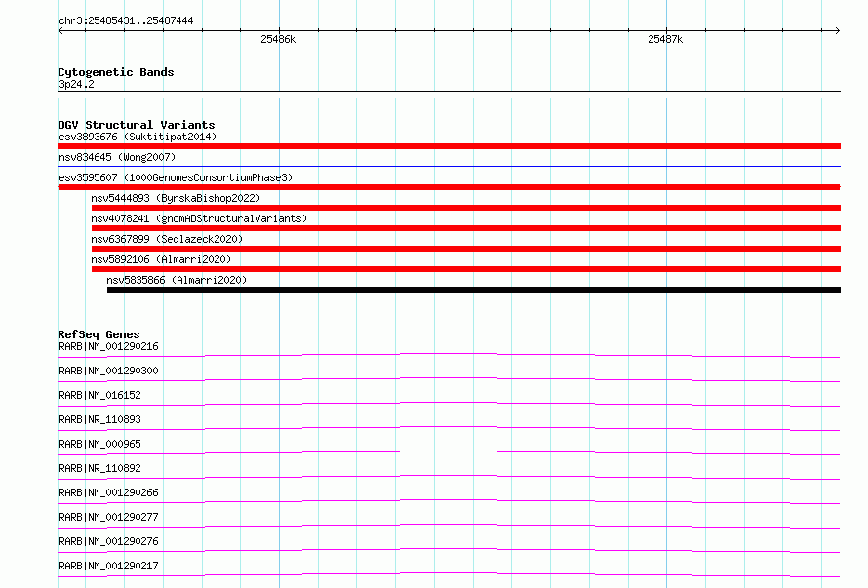The width and height of the screenshot is (868, 588).
Task: Open transcript RARB|NM_001290277
Action: click(108, 517)
